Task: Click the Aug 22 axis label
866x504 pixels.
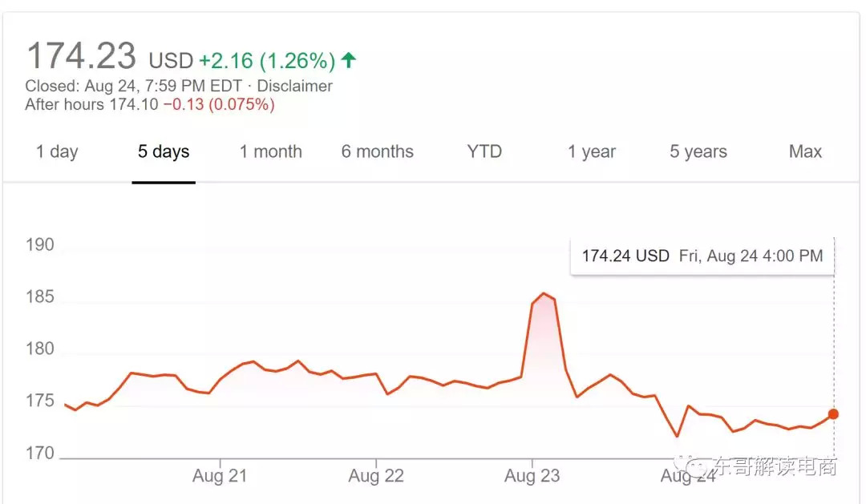Action: [375, 476]
